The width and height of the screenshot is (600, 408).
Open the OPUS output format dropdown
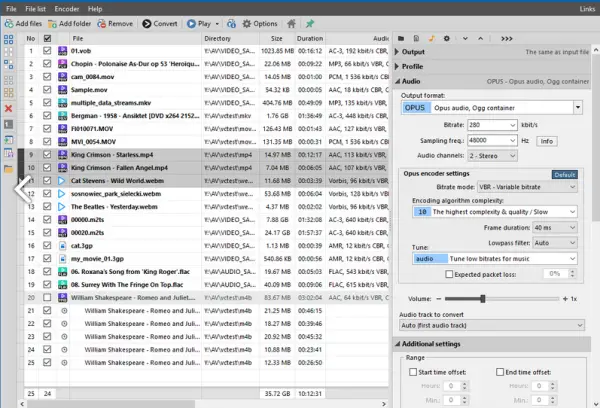point(578,108)
